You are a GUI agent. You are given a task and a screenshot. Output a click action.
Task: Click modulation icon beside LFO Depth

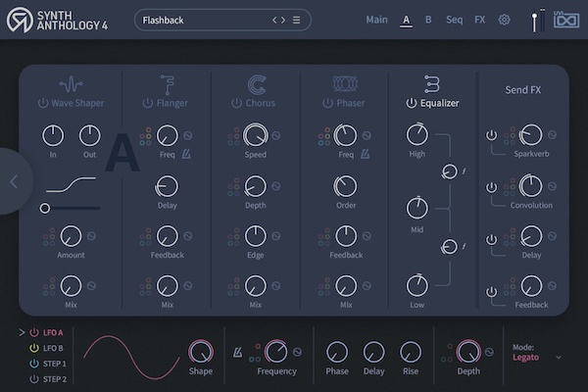tap(489, 352)
